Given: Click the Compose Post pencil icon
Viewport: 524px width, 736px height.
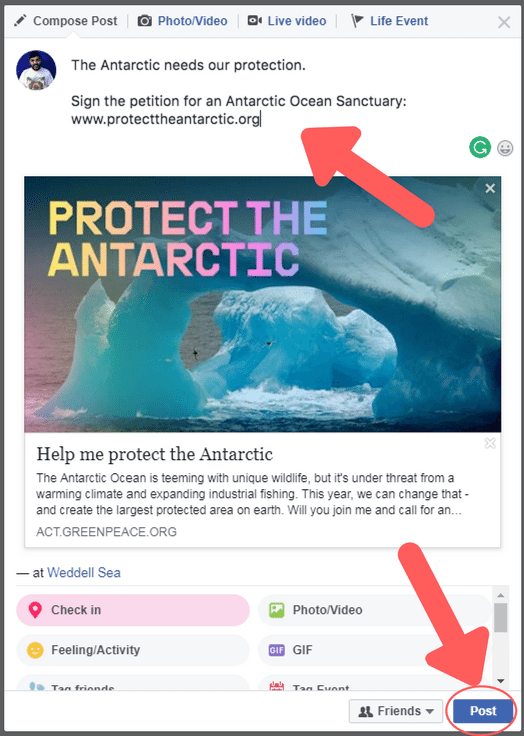Looking at the screenshot, I should 20,21.
